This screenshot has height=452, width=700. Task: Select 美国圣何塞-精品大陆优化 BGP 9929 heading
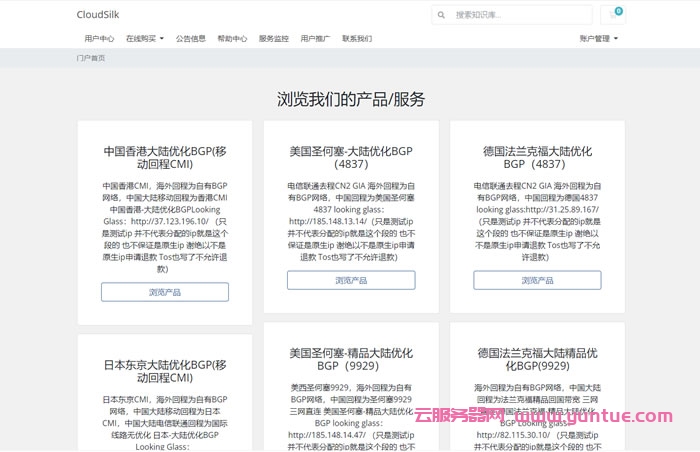click(x=351, y=360)
